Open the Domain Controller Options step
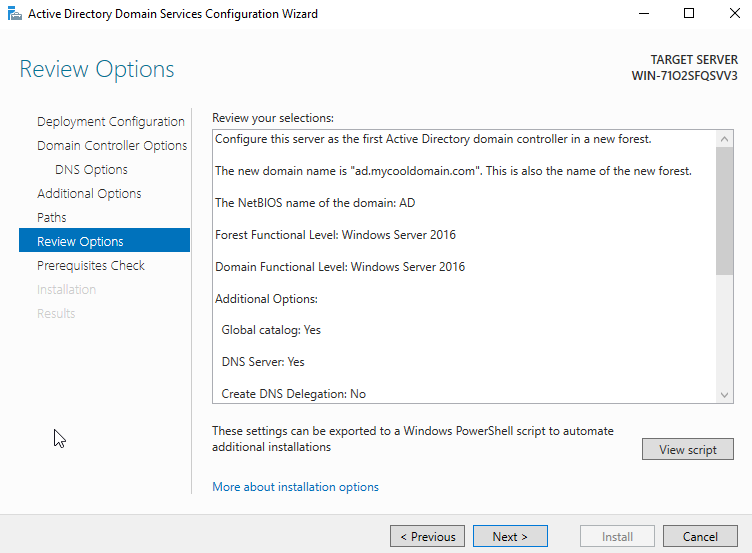 (x=112, y=146)
